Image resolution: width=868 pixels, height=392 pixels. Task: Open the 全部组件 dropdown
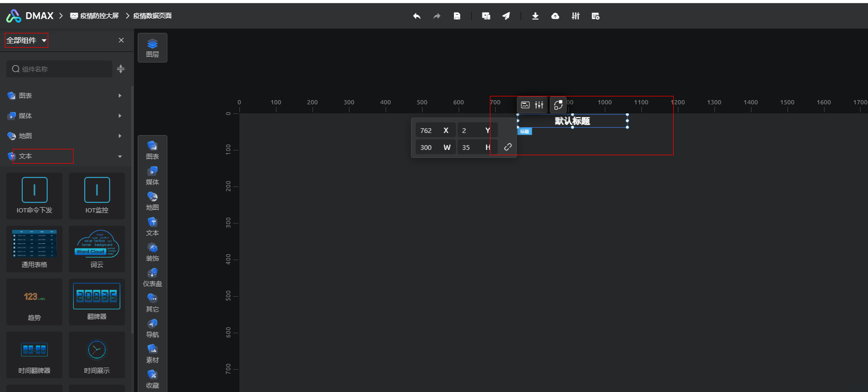click(26, 40)
